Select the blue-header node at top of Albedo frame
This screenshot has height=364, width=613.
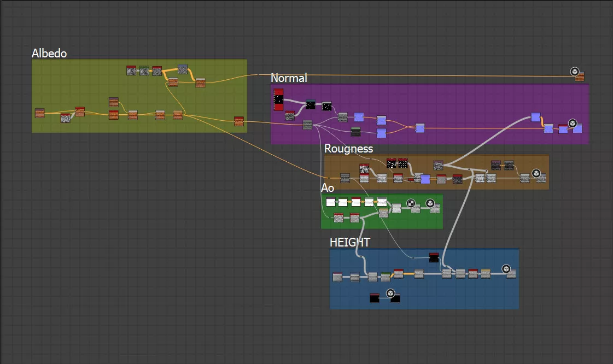183,69
